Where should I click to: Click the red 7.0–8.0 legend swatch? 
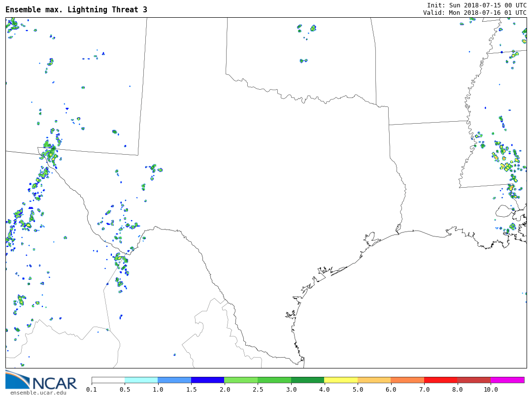[441, 380]
